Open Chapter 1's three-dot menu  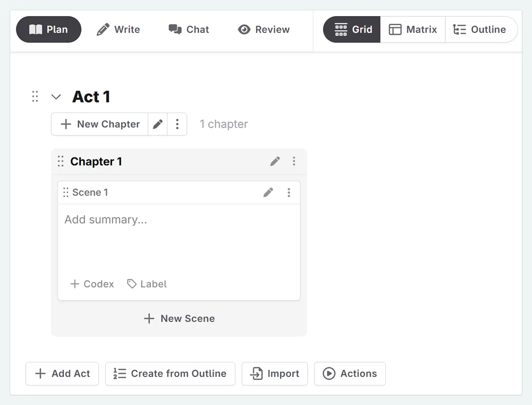[294, 161]
